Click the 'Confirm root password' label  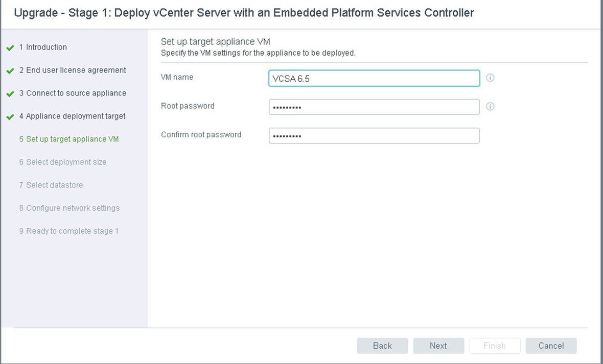(201, 135)
